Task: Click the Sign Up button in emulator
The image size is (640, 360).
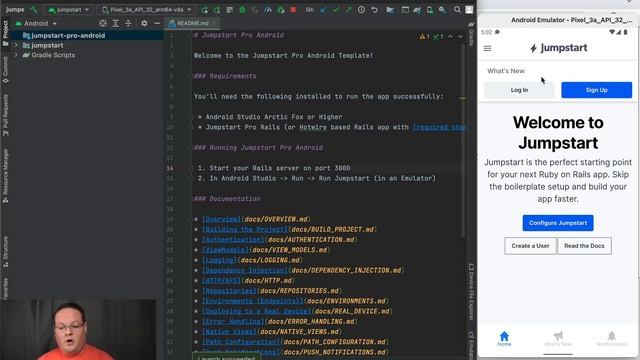Action: [x=596, y=90]
